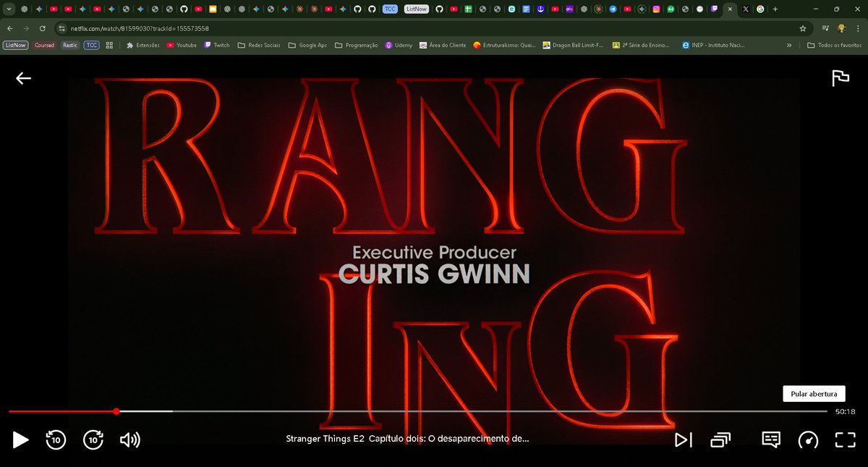Screen dimensions: 868x467
Task: Open the tab search dropdown arrow
Action: click(x=9, y=9)
